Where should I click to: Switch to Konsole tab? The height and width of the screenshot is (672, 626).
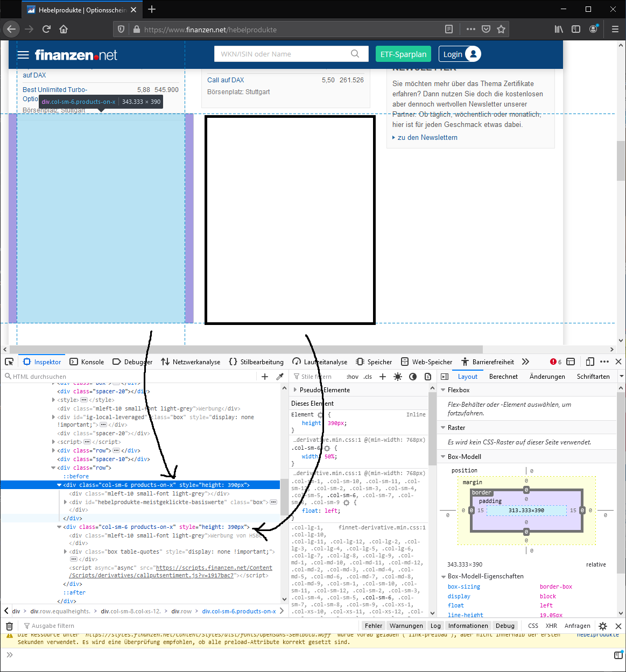click(x=87, y=362)
